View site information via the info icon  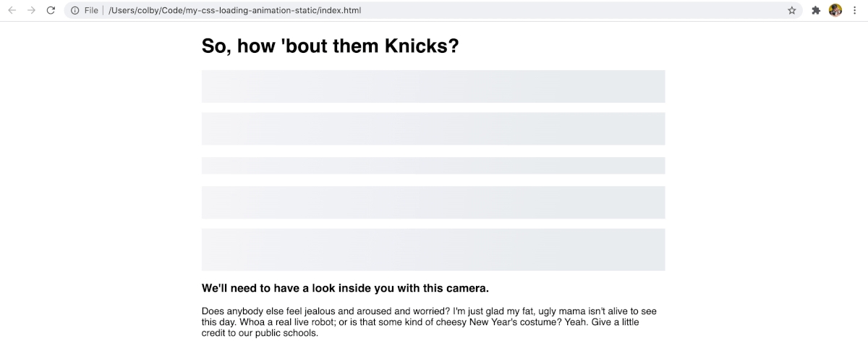(75, 11)
